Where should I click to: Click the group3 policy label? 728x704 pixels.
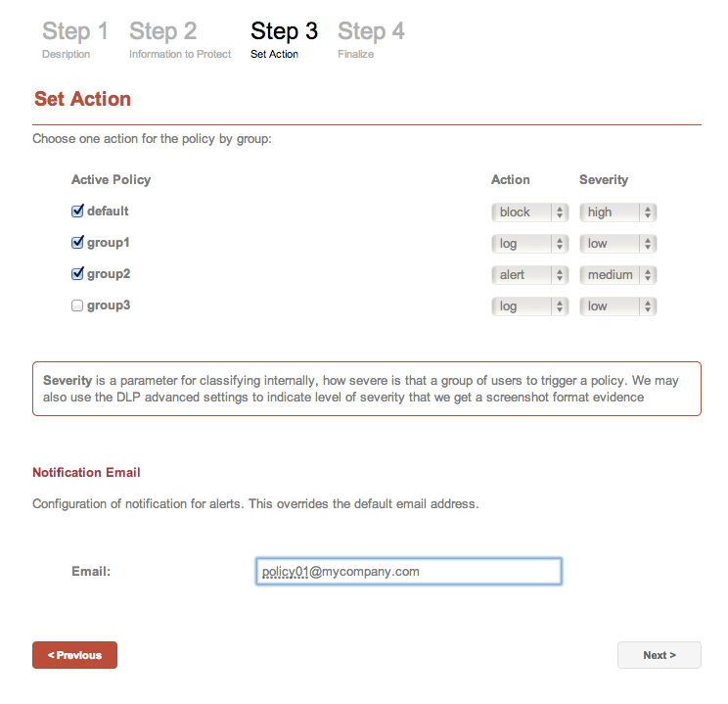(109, 305)
